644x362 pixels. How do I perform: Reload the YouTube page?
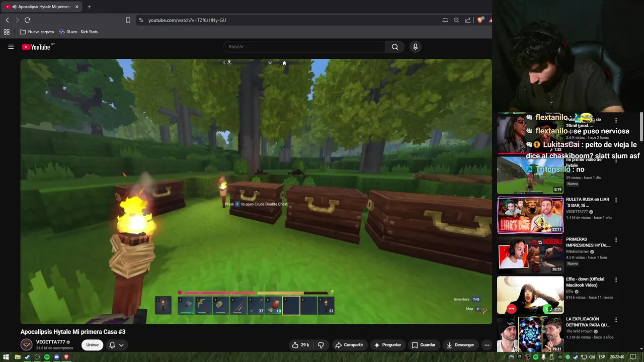(27, 20)
